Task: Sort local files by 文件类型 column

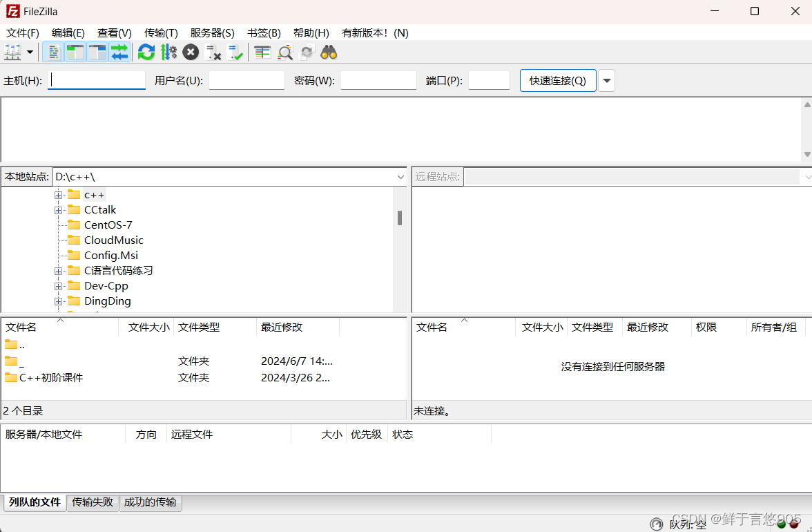Action: click(x=215, y=327)
